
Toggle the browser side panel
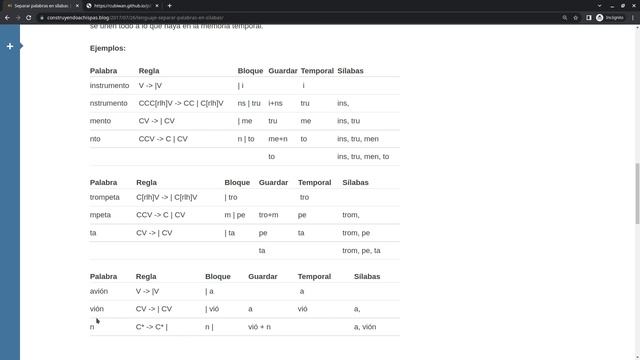pyautogui.click(x=589, y=18)
